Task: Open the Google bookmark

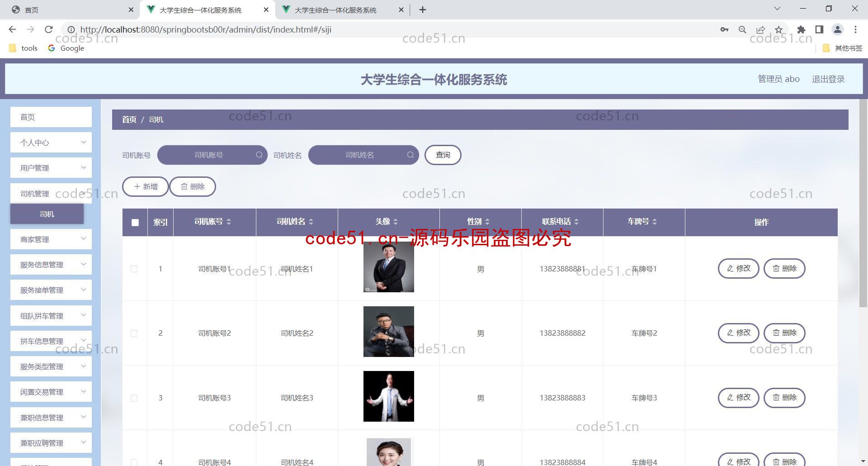Action: click(x=66, y=48)
